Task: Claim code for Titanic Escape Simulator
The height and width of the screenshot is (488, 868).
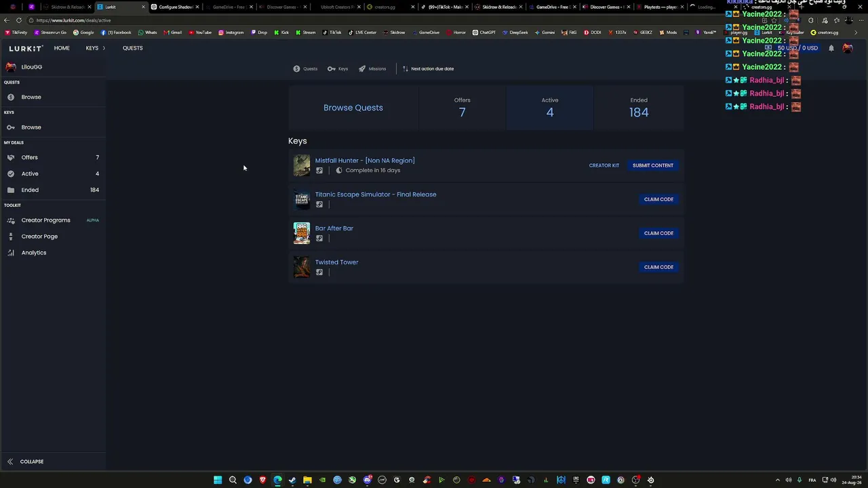Action: tap(658, 199)
